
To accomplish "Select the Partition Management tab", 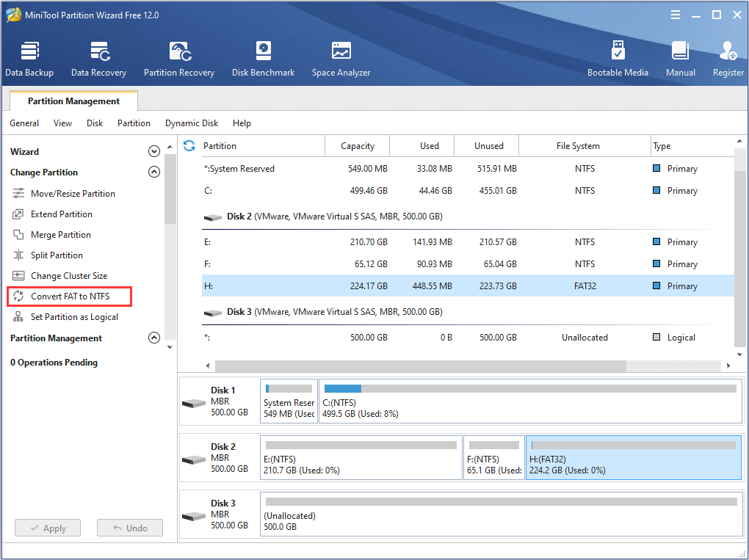I will point(73,101).
